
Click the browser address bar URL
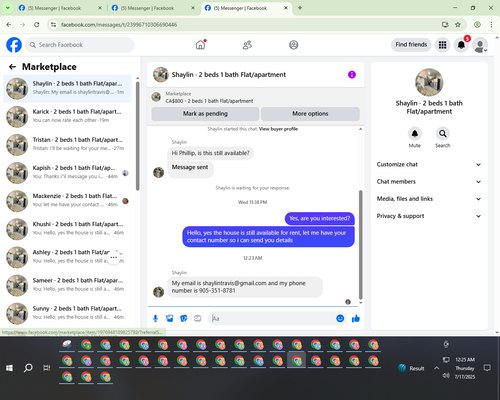119,25
